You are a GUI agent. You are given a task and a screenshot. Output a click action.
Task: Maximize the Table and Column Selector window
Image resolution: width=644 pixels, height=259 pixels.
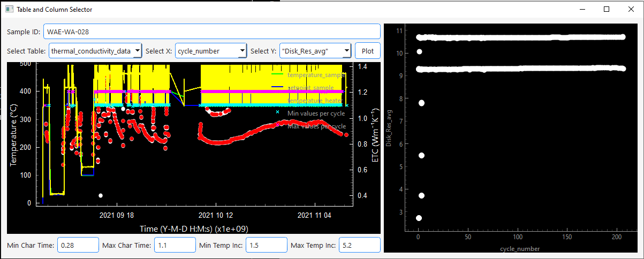coord(607,9)
